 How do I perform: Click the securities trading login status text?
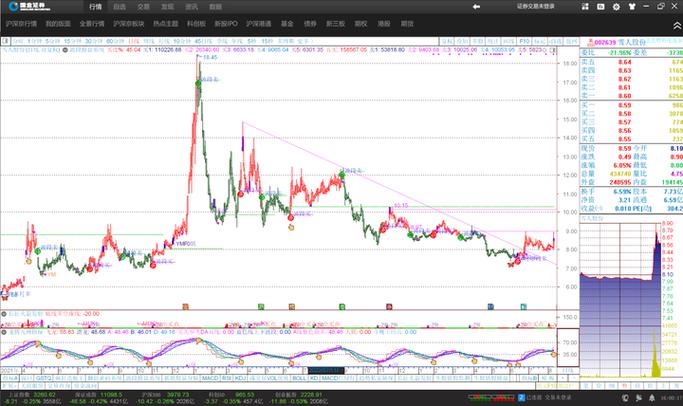point(536,6)
